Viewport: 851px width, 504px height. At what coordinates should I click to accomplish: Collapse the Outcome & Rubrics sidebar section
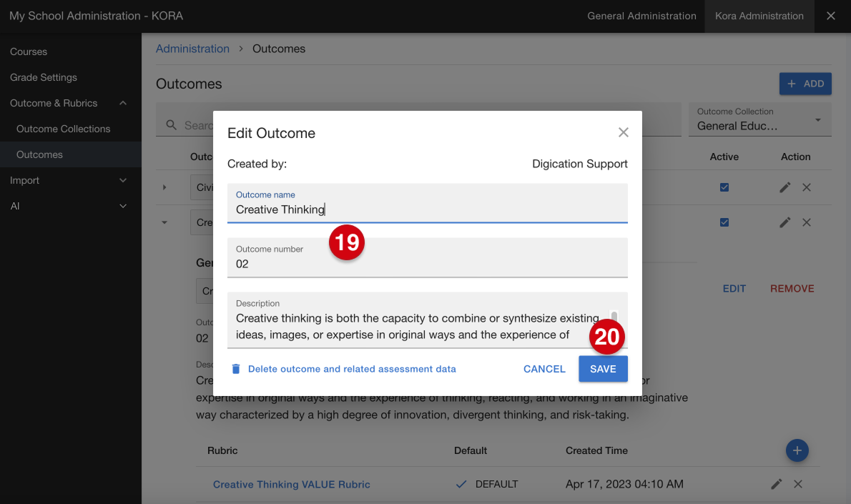pos(123,103)
